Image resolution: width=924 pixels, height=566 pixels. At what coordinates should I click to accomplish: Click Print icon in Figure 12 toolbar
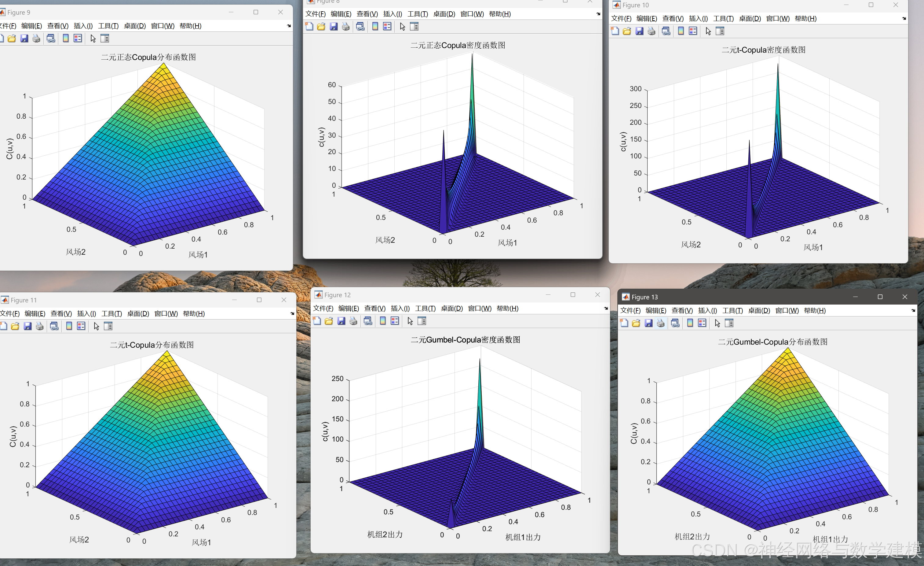353,321
